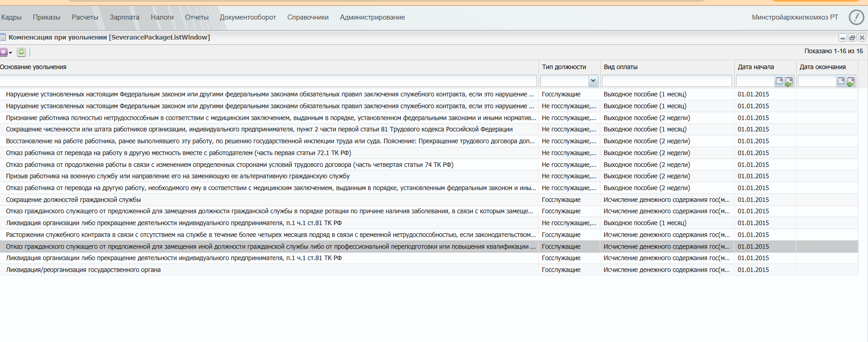Click green-arrow calendar icon for Дата окончания
This screenshot has height=342, width=868.
click(851, 81)
